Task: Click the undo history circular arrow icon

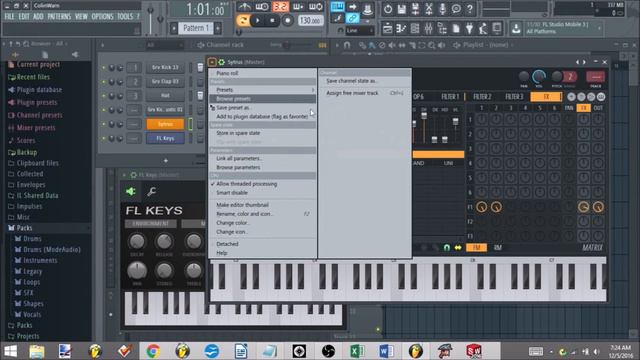Action: 388,9
